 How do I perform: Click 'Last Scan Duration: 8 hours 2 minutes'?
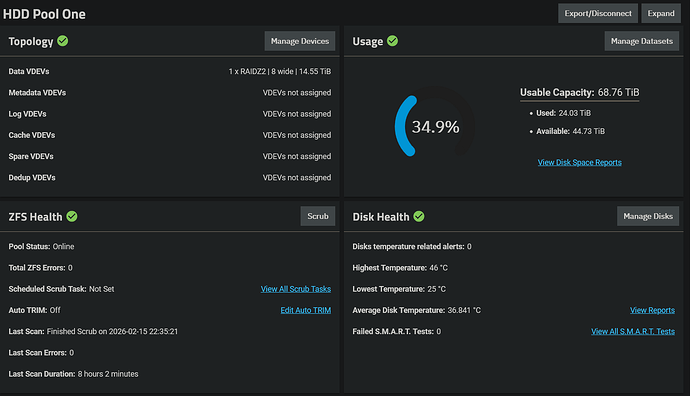(73, 374)
